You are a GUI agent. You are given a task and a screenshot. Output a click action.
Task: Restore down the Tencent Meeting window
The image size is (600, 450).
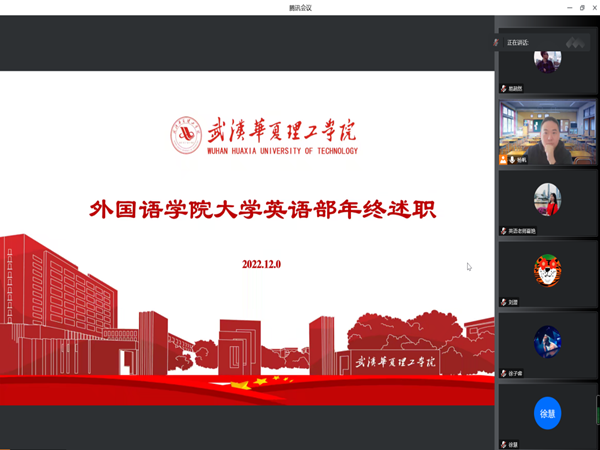tap(582, 8)
